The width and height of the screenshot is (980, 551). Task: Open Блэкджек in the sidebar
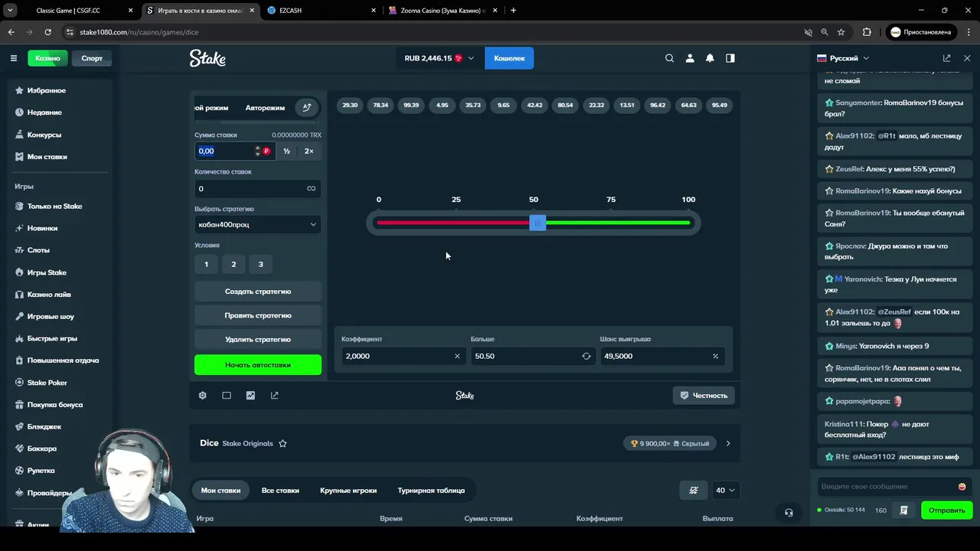pos(44,426)
